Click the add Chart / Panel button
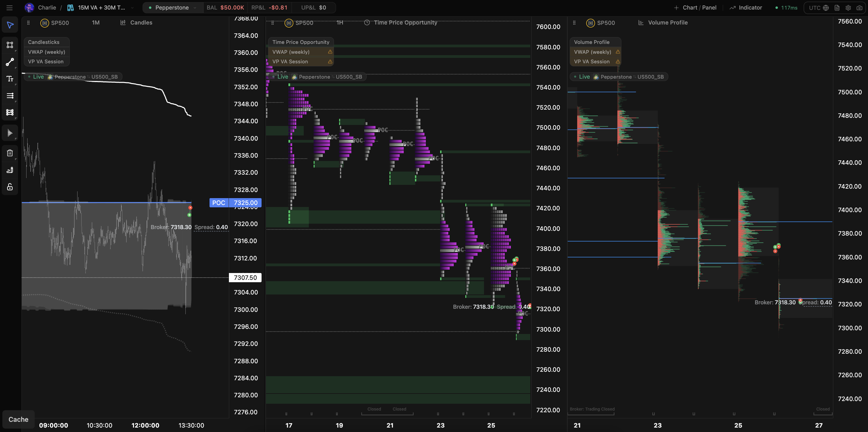868x432 pixels. 695,7
